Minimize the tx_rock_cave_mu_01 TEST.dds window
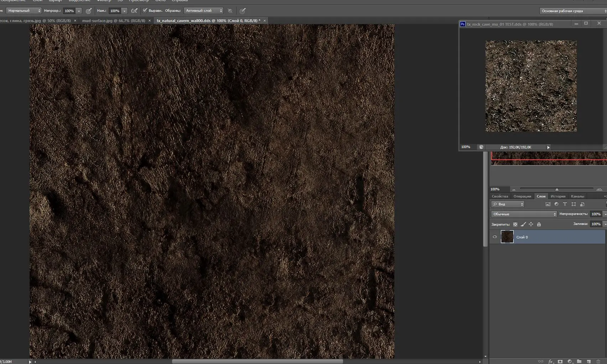The width and height of the screenshot is (607, 364). [x=576, y=23]
